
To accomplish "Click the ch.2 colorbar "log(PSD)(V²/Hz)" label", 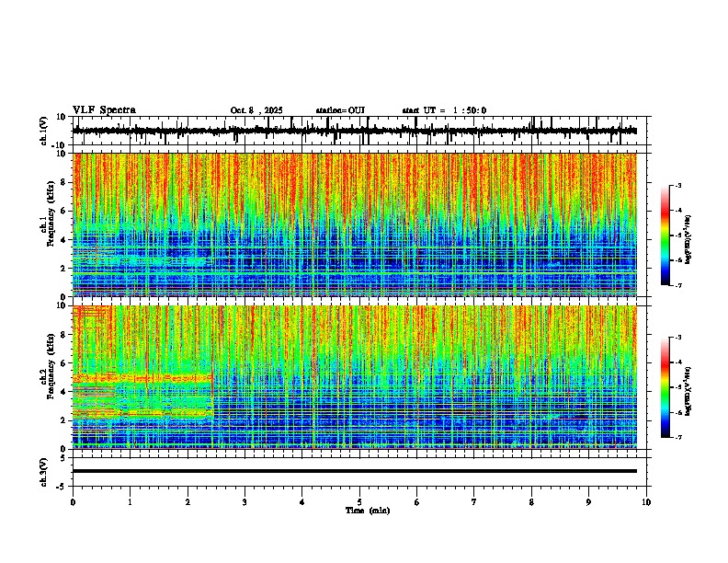I will tap(688, 391).
